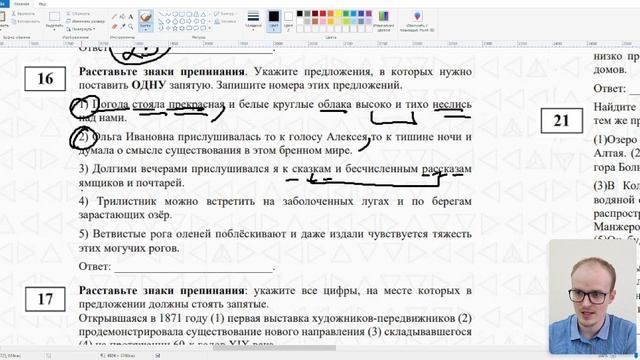Open the line Size thickness dropdown
640x360 pixels.
tap(253, 21)
